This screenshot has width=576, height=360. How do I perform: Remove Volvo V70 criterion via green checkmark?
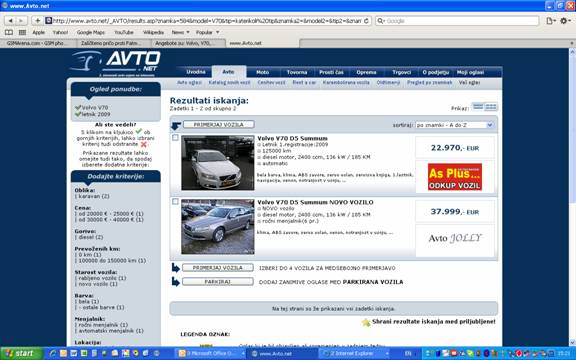tap(78, 108)
